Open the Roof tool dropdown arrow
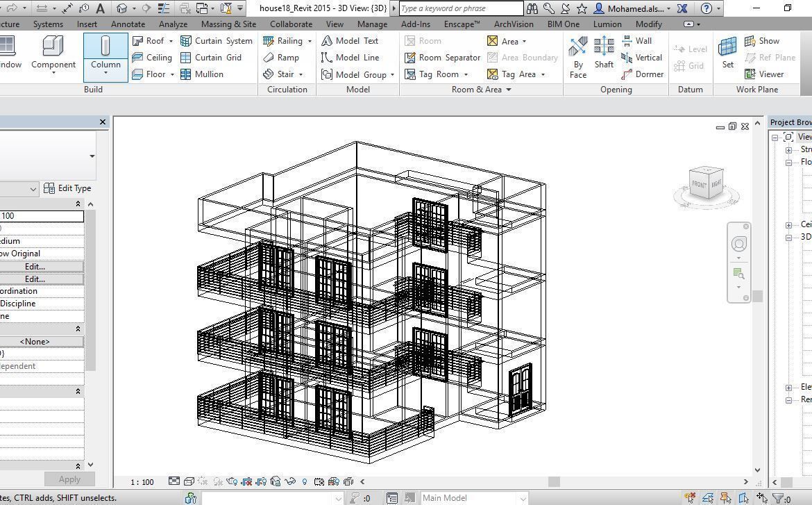 click(171, 41)
